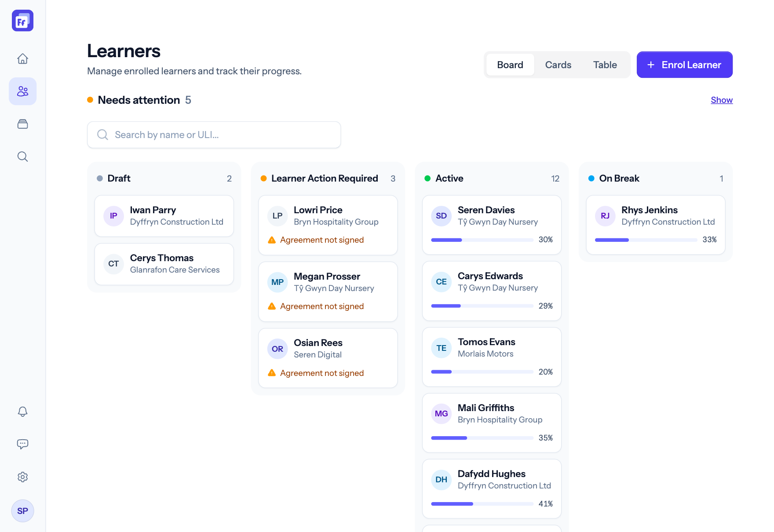The width and height of the screenshot is (774, 532).
Task: Click the Needs attention heading
Action: (x=139, y=100)
